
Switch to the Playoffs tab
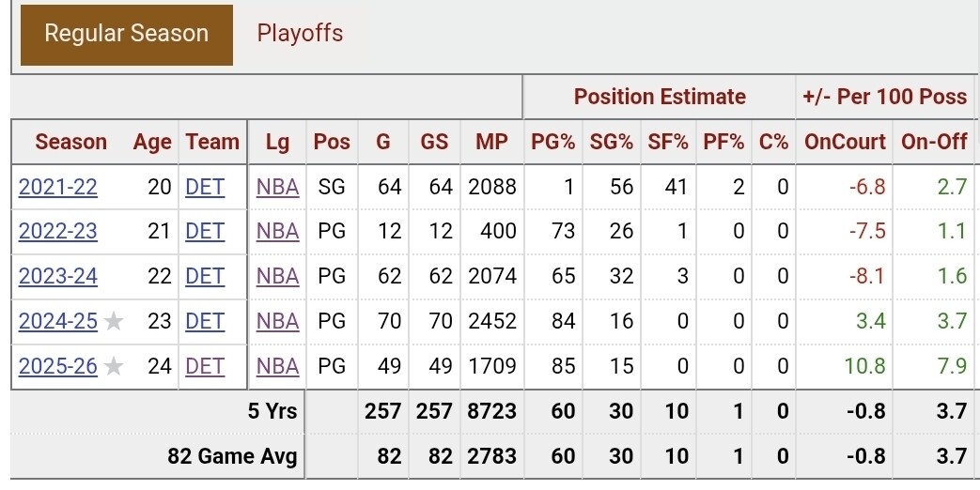(x=300, y=34)
